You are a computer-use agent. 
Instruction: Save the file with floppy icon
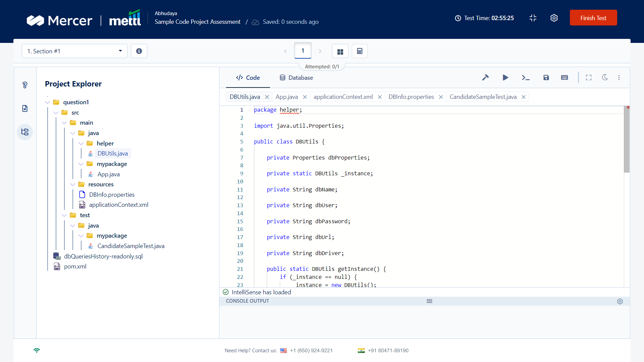pyautogui.click(x=546, y=77)
